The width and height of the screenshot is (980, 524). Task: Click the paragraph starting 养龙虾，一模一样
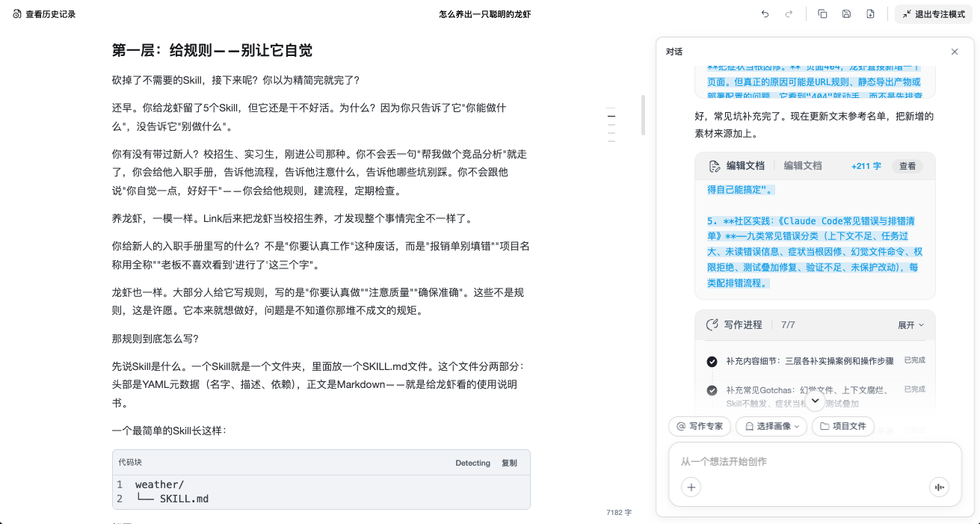tap(292, 218)
